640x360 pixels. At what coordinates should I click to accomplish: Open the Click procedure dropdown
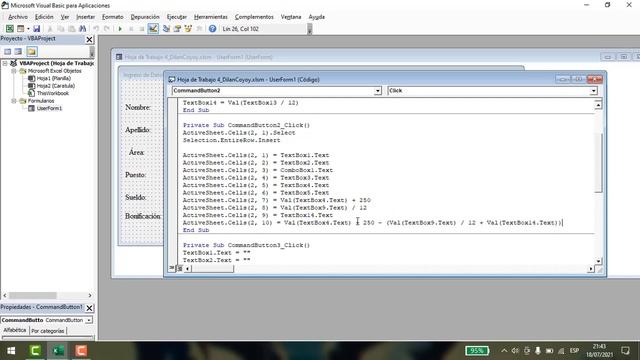[x=593, y=91]
